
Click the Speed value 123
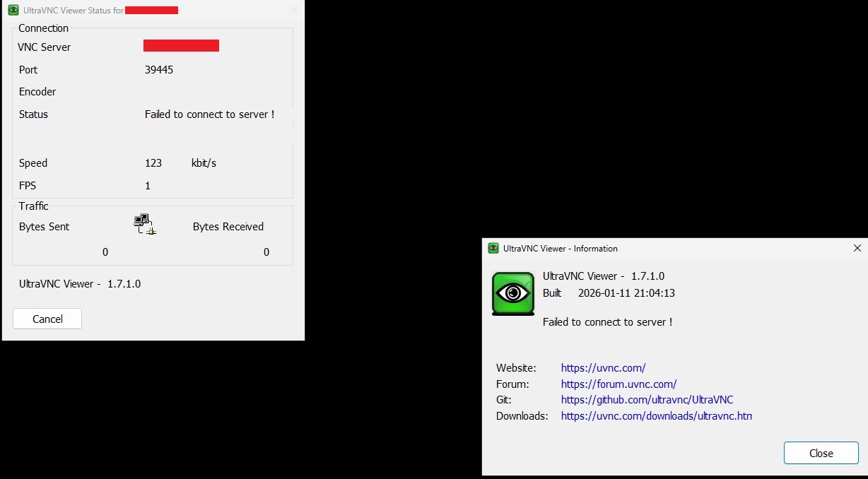(x=153, y=163)
